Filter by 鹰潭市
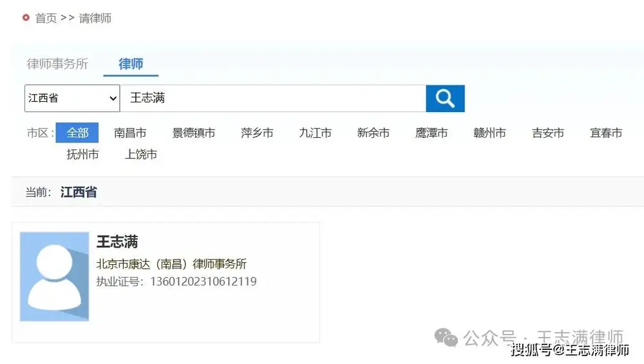Image resolution: width=644 pixels, height=364 pixels. click(x=431, y=133)
